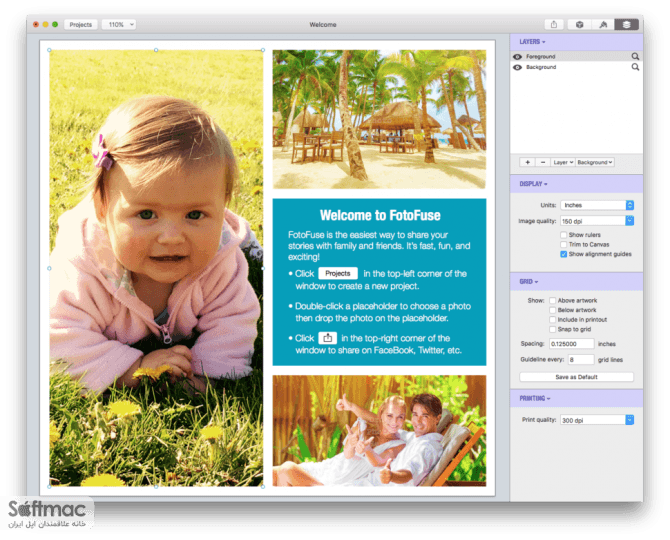This screenshot has width=670, height=540.
Task: Collapse the PRINTING section header
Action: point(535,398)
